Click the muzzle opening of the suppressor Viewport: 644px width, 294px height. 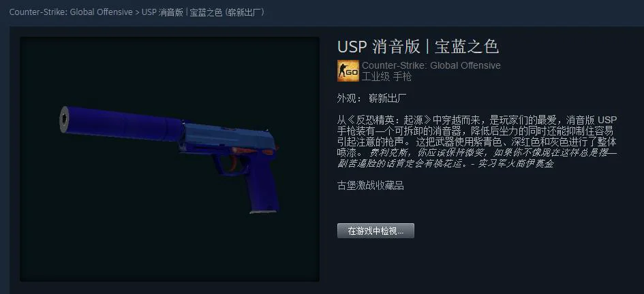pyautogui.click(x=65, y=119)
